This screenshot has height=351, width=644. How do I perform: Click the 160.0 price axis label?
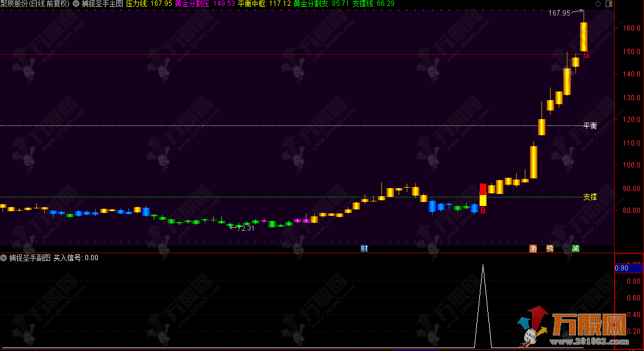tap(631, 28)
